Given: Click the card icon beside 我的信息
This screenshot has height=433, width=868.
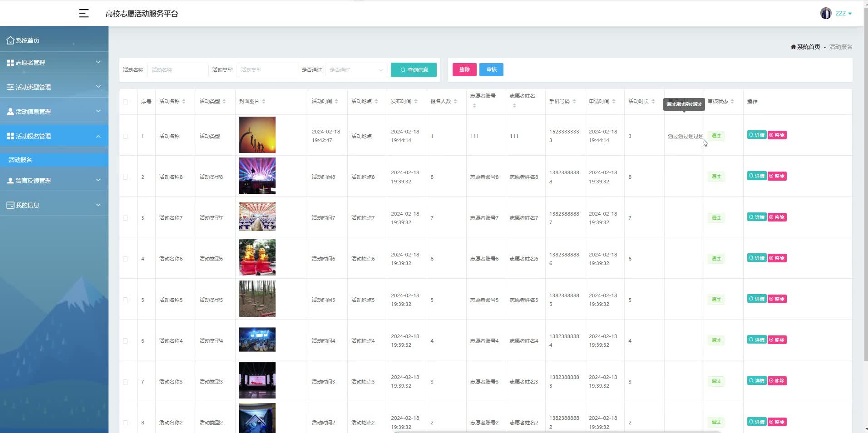Looking at the screenshot, I should (10, 205).
